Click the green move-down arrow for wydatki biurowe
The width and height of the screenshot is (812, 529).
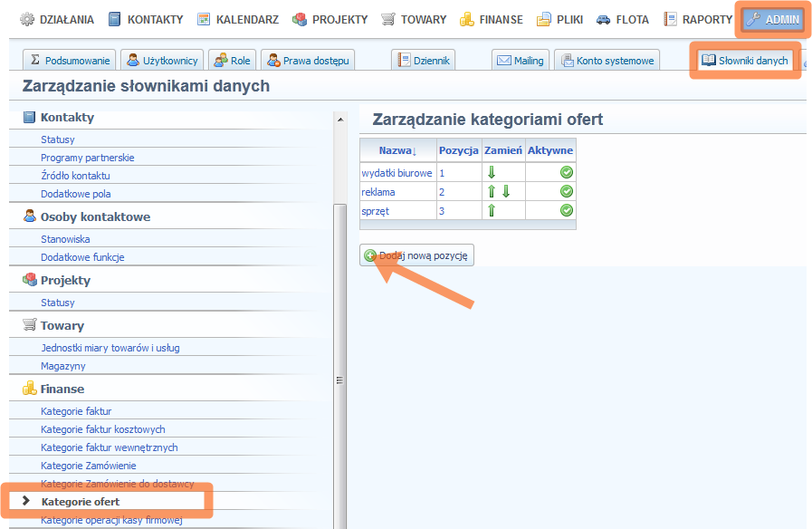coord(492,172)
